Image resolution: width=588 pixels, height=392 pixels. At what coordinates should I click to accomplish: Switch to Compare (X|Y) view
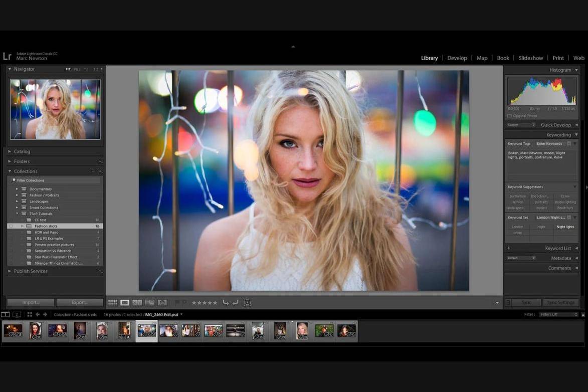137,302
